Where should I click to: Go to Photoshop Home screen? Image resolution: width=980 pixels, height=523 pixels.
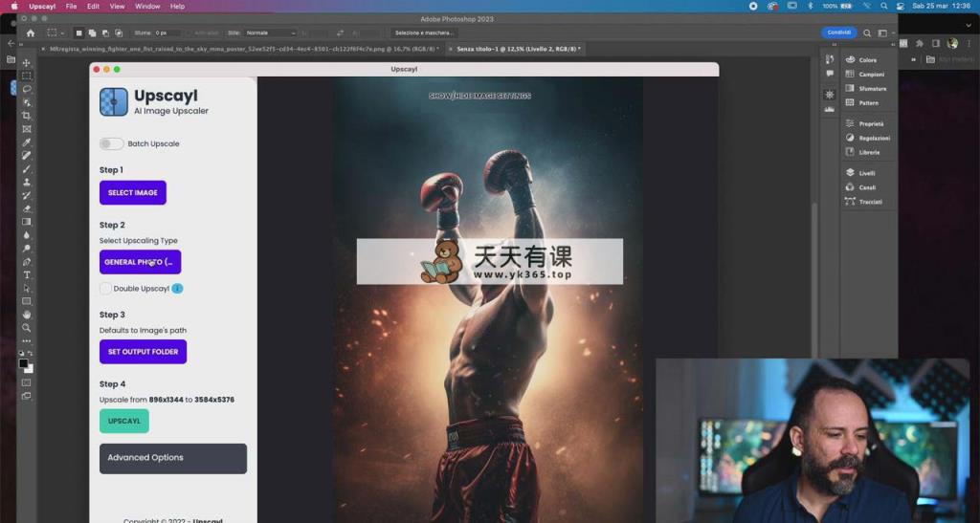(x=30, y=33)
